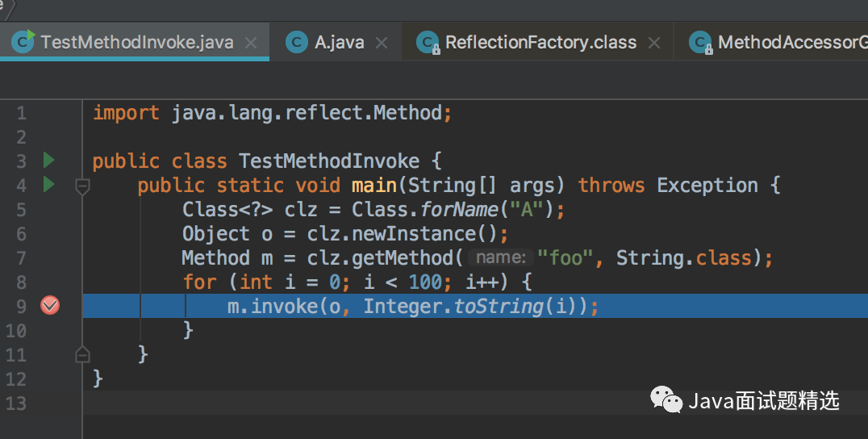This screenshot has width=868, height=439.
Task: Click the getMethod call on line 7
Action: 403,258
